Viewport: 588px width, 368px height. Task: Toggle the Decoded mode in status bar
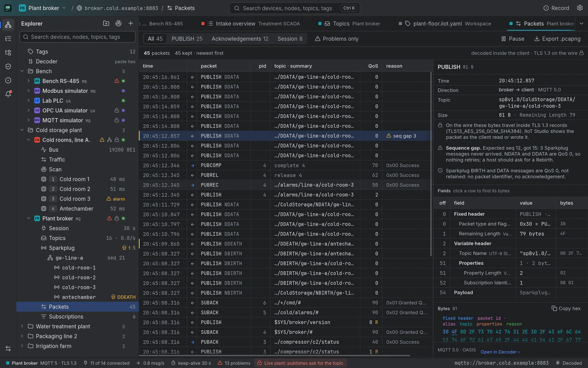(569, 363)
